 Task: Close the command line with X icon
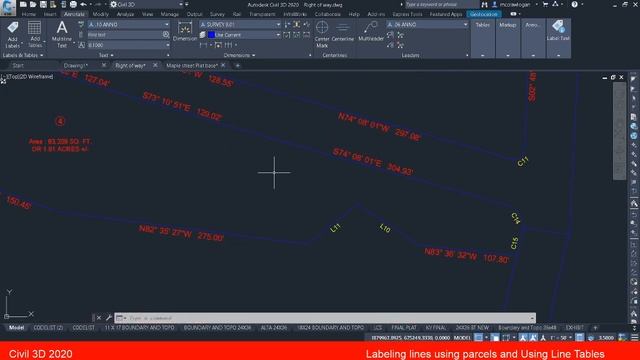99,318
